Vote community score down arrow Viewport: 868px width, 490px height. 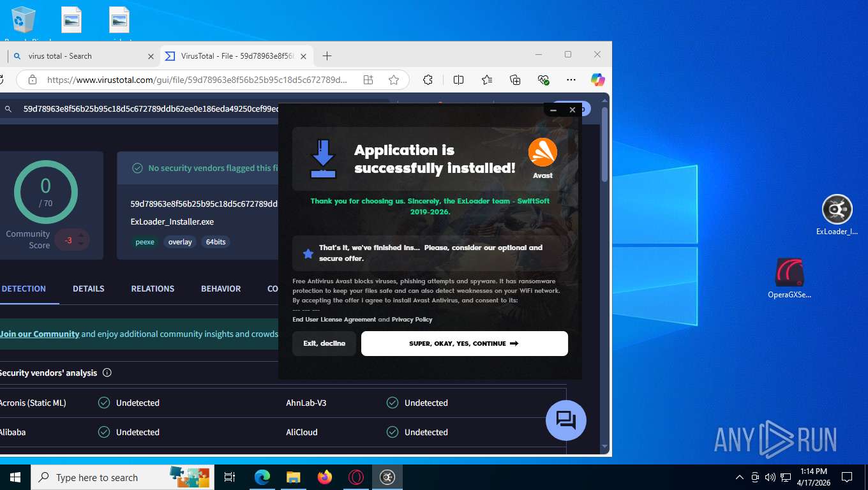tap(81, 244)
